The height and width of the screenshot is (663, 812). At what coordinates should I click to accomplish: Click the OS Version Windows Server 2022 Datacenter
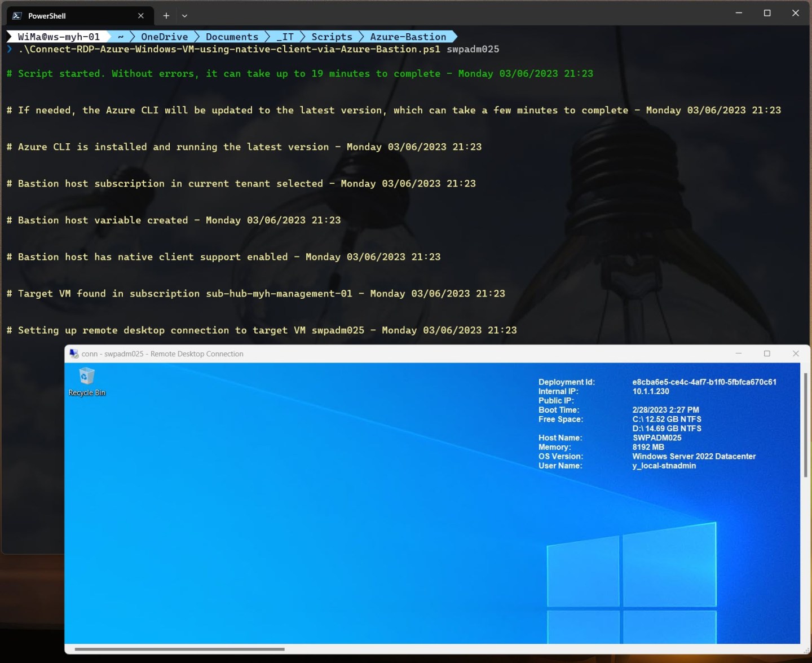coord(694,456)
